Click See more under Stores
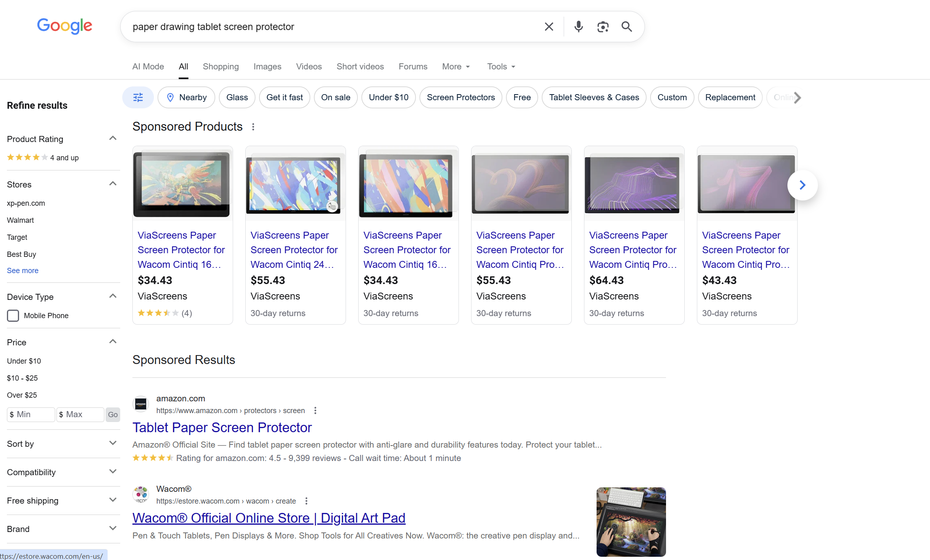930x560 pixels. pyautogui.click(x=23, y=271)
